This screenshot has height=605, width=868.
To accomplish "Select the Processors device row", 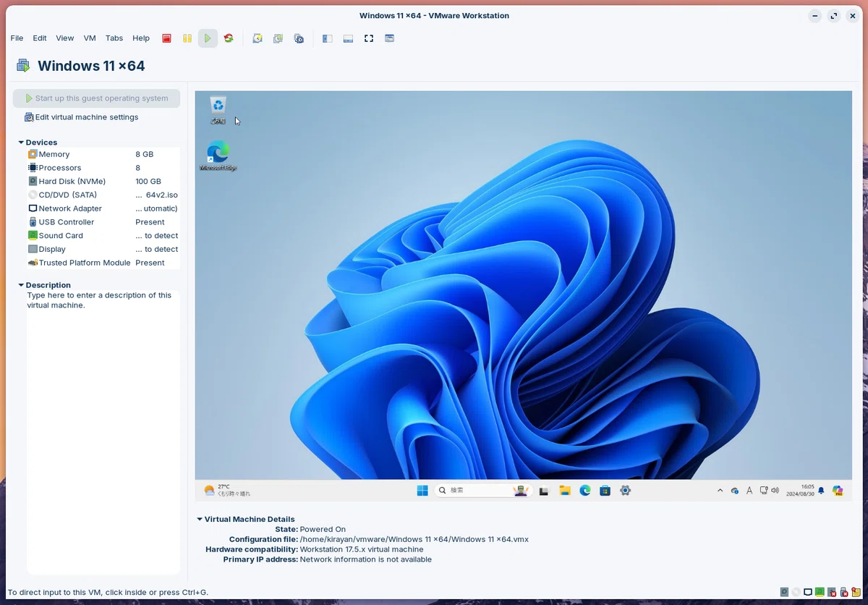I will point(103,168).
